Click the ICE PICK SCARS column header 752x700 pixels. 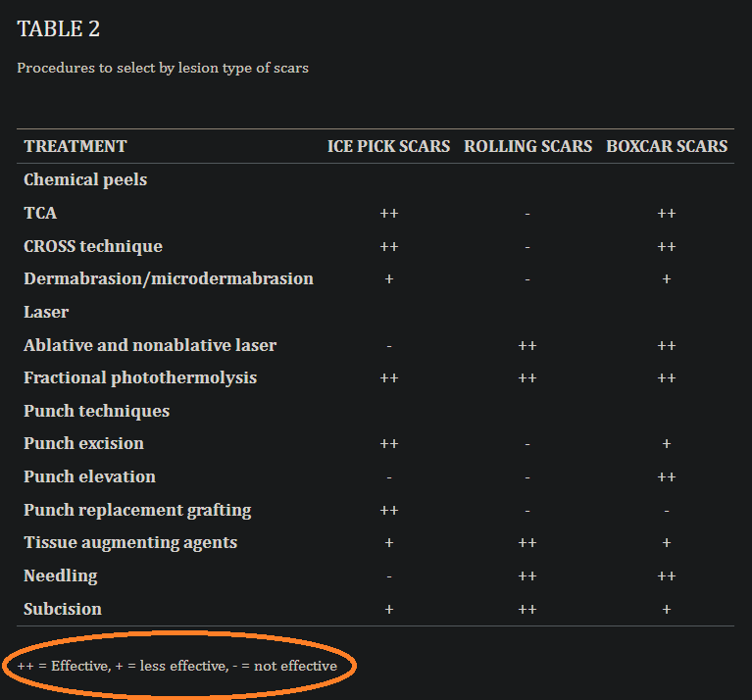[x=388, y=146]
